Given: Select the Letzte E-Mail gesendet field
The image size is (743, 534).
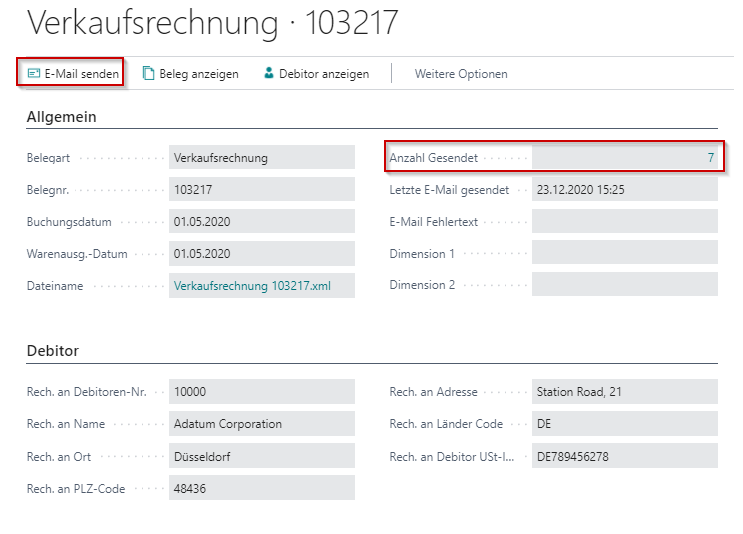Looking at the screenshot, I should click(x=624, y=189).
